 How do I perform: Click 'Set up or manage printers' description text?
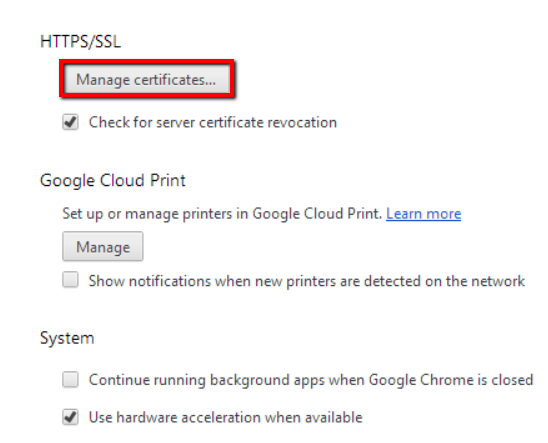coord(222,213)
